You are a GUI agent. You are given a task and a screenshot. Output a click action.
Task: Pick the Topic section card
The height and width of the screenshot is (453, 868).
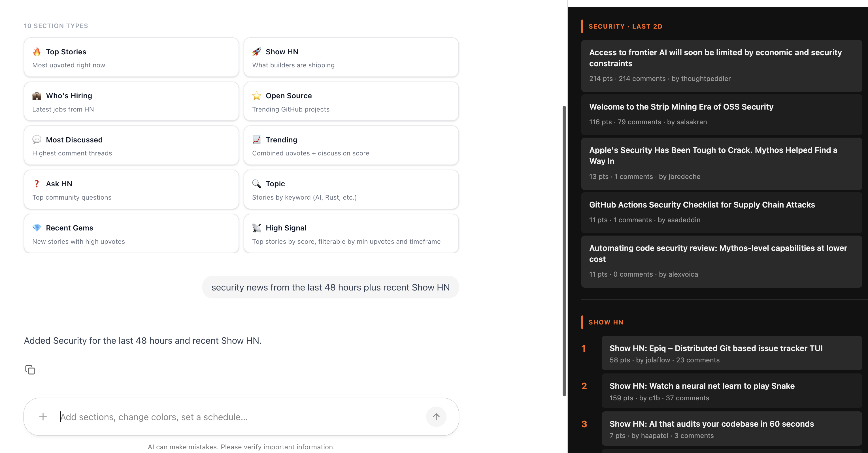(x=351, y=189)
